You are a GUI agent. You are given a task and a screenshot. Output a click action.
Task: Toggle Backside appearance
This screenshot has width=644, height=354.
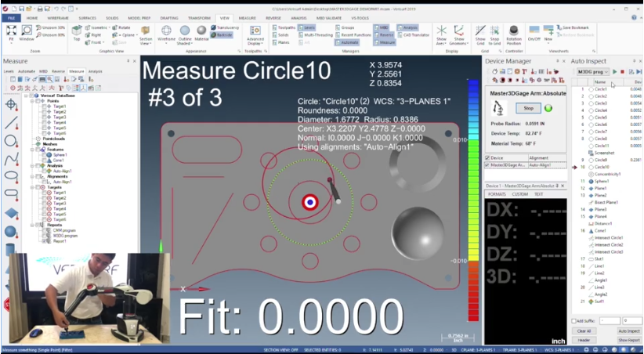[222, 35]
